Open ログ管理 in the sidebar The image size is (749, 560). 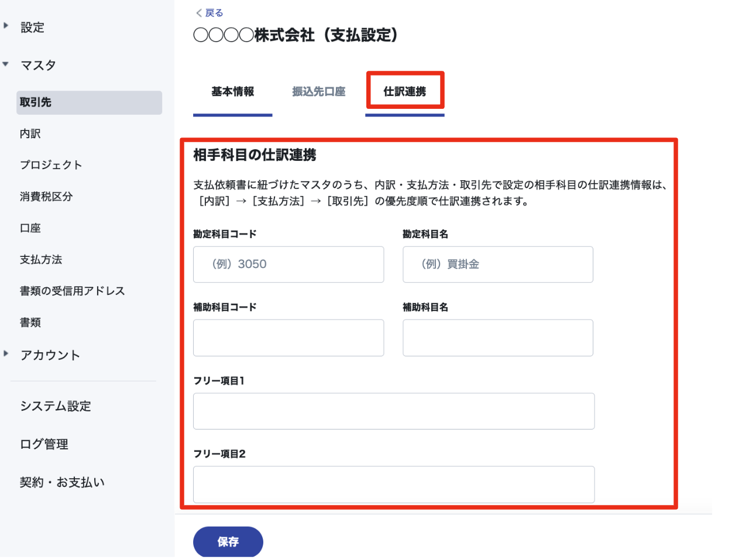point(44,444)
